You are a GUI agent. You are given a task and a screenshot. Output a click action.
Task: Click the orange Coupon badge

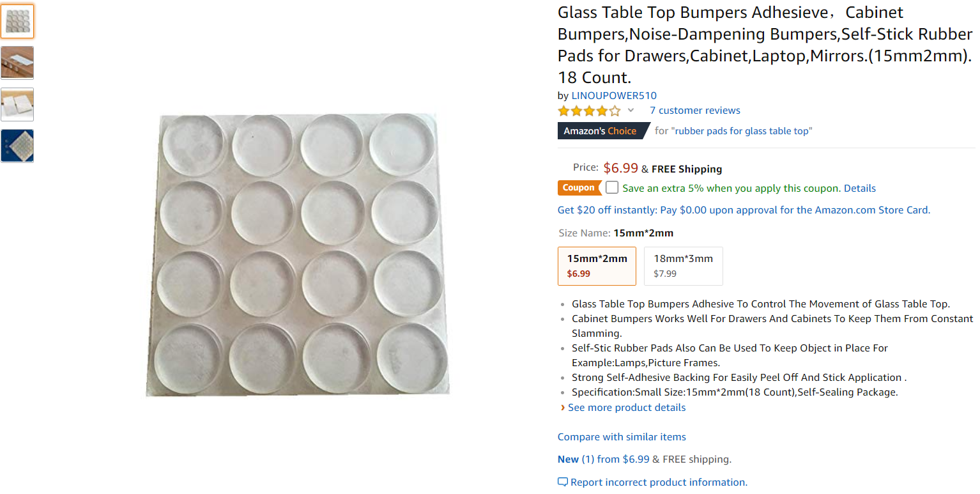pos(578,188)
